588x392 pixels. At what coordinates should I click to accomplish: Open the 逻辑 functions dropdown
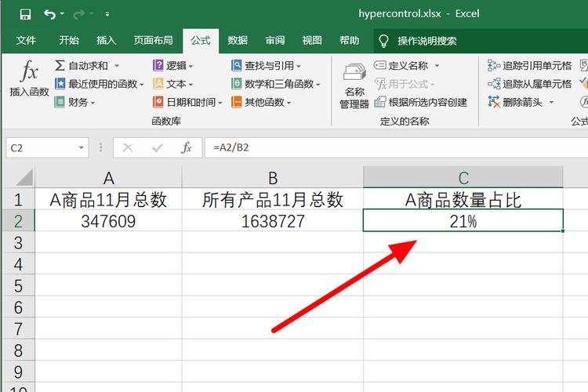pyautogui.click(x=173, y=66)
